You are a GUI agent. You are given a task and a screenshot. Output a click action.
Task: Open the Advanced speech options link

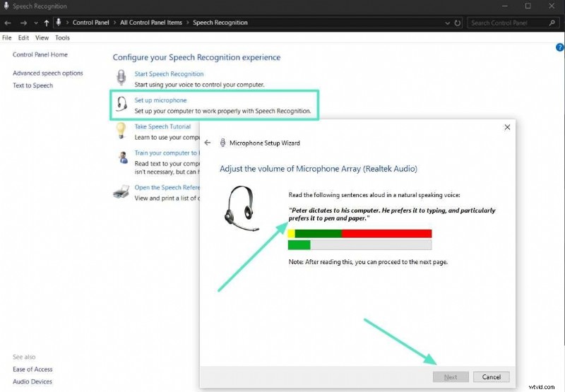click(x=47, y=73)
